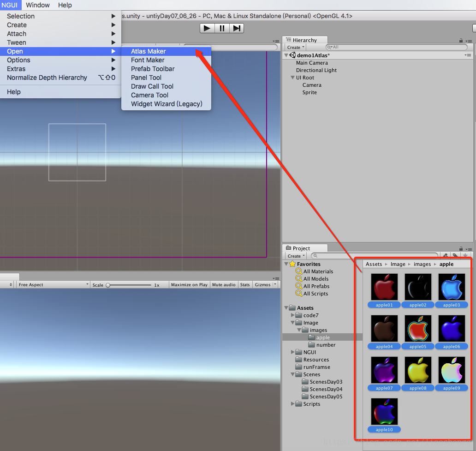The height and width of the screenshot is (451, 476).
Task: Select the apple07 purple apple thumbnail
Action: (384, 370)
